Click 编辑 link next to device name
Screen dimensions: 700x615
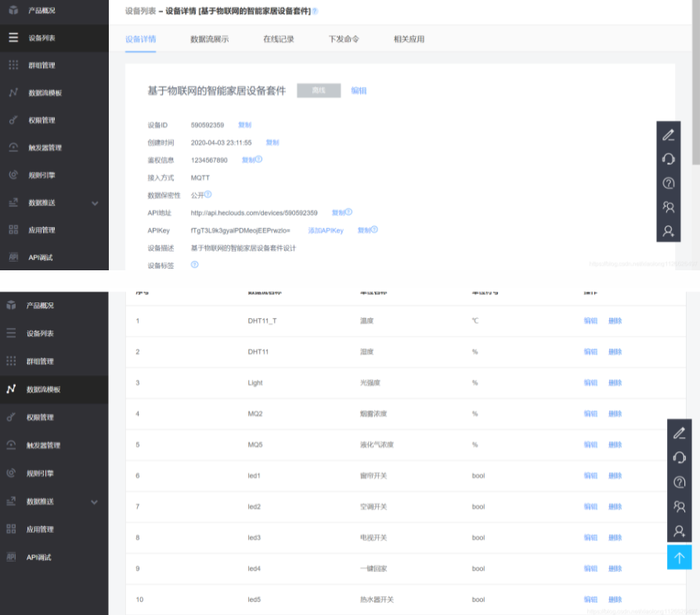359,91
